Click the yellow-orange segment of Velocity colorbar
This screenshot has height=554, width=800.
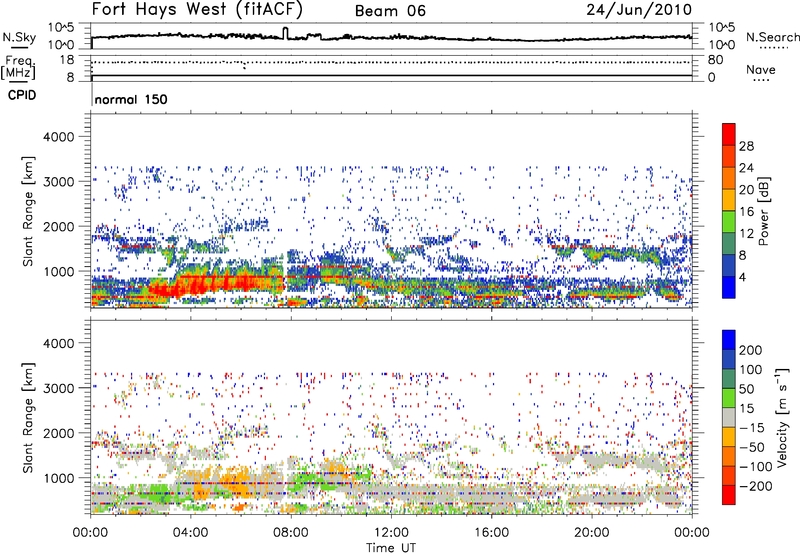(x=729, y=437)
